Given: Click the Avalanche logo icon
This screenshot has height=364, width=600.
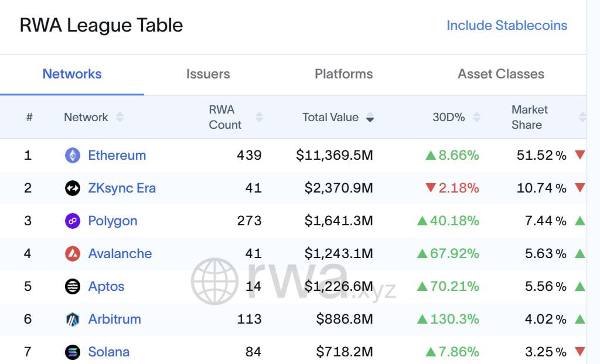Looking at the screenshot, I should click(x=72, y=253).
